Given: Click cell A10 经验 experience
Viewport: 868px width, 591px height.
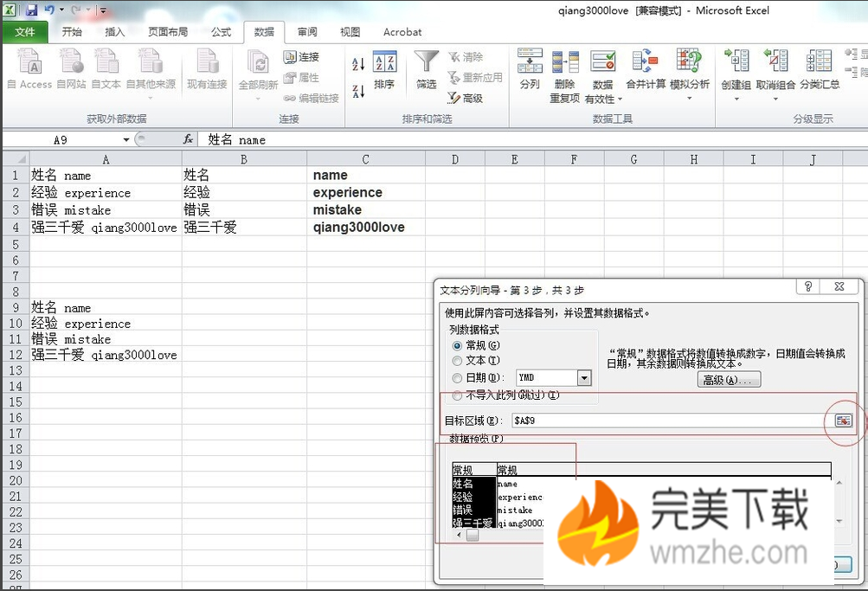Looking at the screenshot, I should pos(106,323).
